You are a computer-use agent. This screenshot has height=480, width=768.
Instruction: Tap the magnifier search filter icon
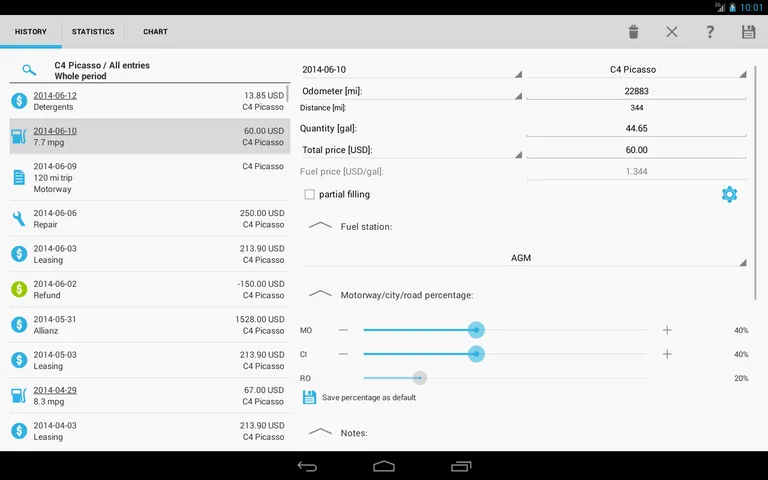(x=30, y=70)
